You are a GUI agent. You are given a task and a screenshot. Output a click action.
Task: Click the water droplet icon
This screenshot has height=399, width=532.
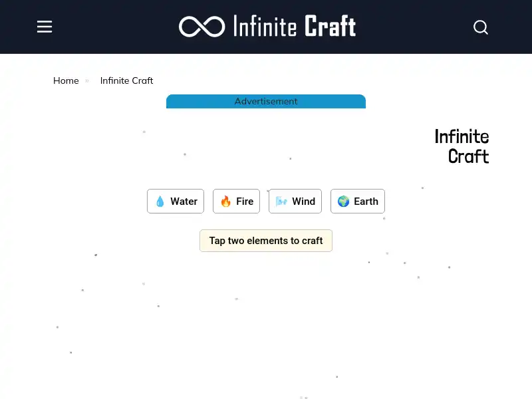pos(160,201)
